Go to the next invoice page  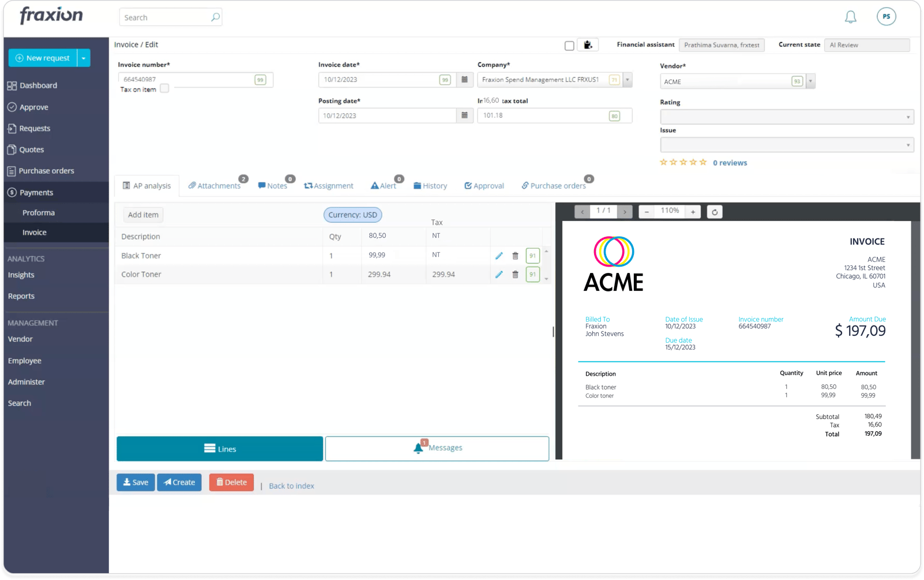pyautogui.click(x=625, y=211)
